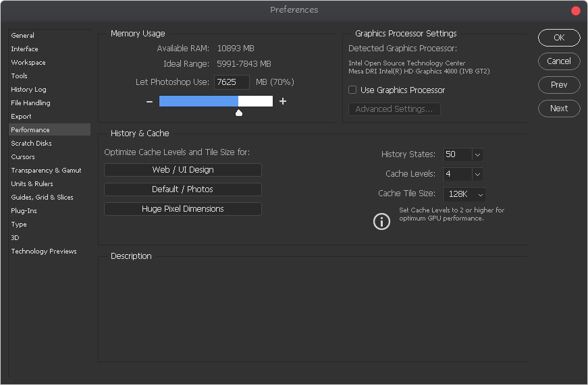Click the memory slider thumb handle
This screenshot has width=588, height=385.
(239, 113)
